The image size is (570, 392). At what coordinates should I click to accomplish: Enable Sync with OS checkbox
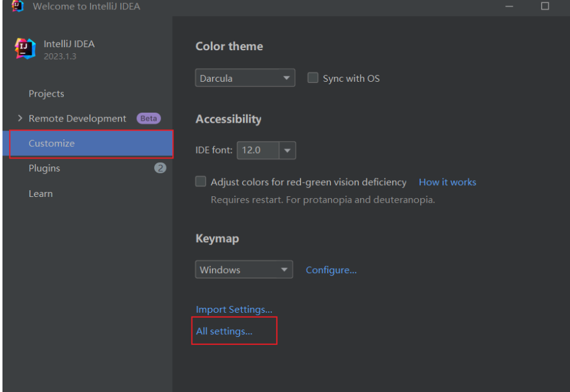click(x=313, y=78)
